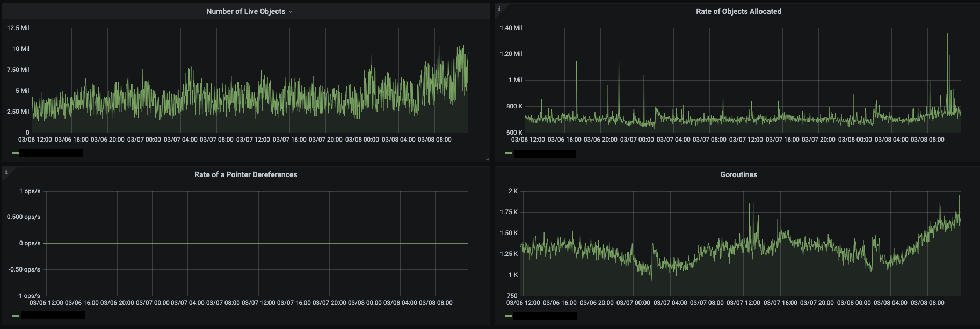Click the Number of Live Objects panel title
The image size is (980, 329).
246,11
